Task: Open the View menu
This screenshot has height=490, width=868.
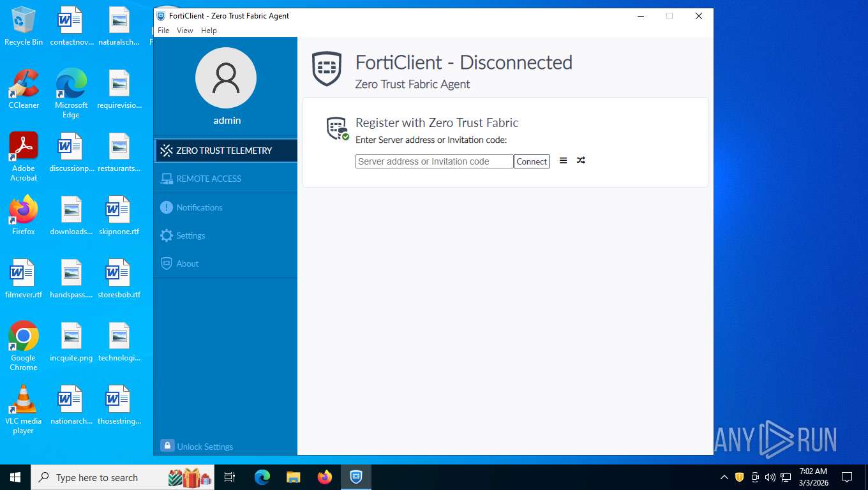Action: [x=185, y=31]
